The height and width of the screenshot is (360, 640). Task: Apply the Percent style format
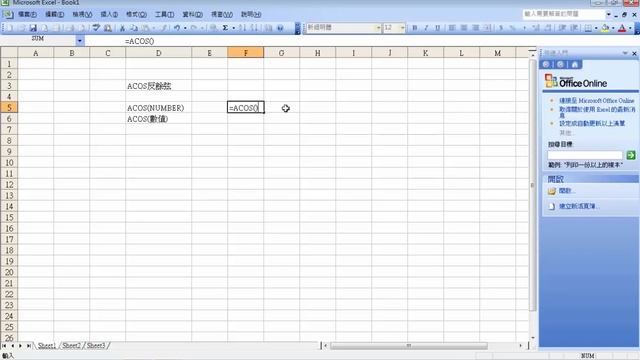513,28
